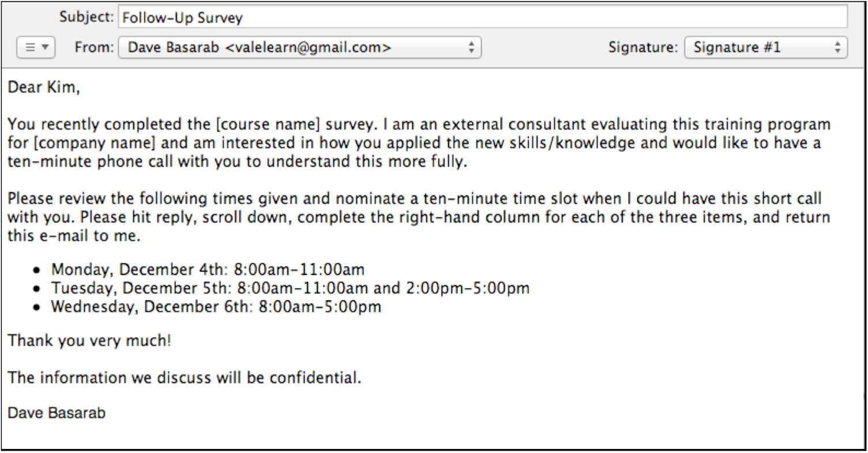This screenshot has height=453, width=868.
Task: Click the Monday, December 4th bullet item
Action: pos(208,269)
